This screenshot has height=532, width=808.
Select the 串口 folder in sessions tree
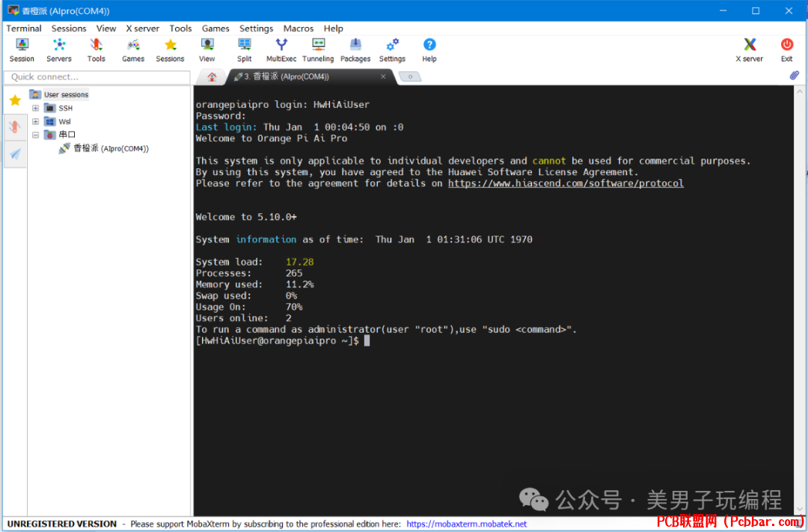coord(67,135)
